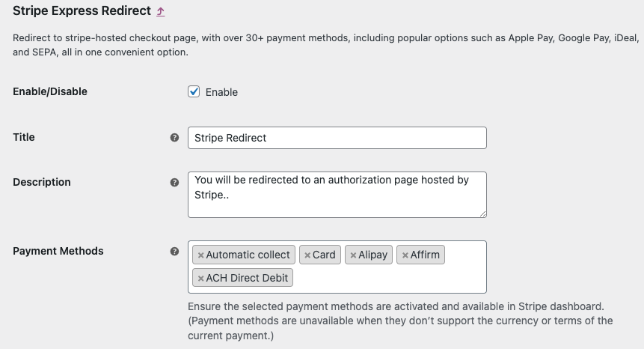Remove the ACH Direct Debit tag
Image resolution: width=644 pixels, height=349 pixels.
[x=201, y=279]
